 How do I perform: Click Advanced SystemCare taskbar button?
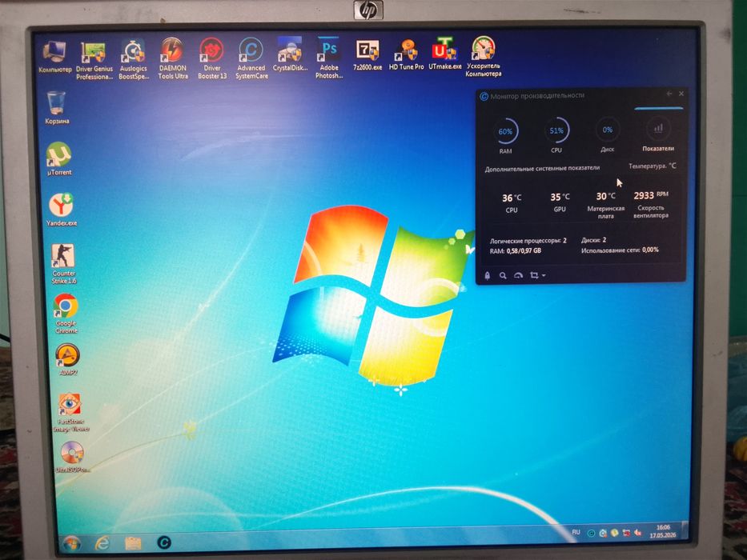[164, 542]
